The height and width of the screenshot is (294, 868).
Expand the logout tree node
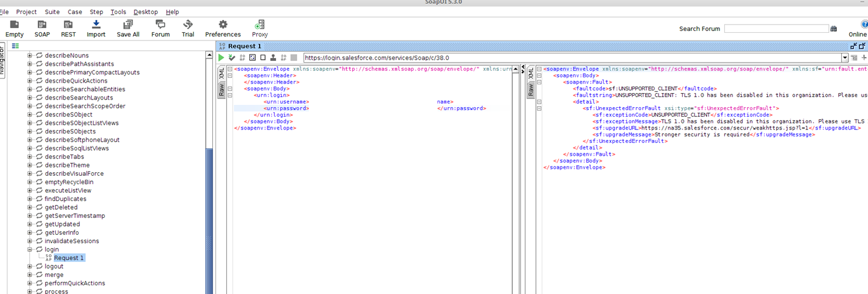[30, 266]
